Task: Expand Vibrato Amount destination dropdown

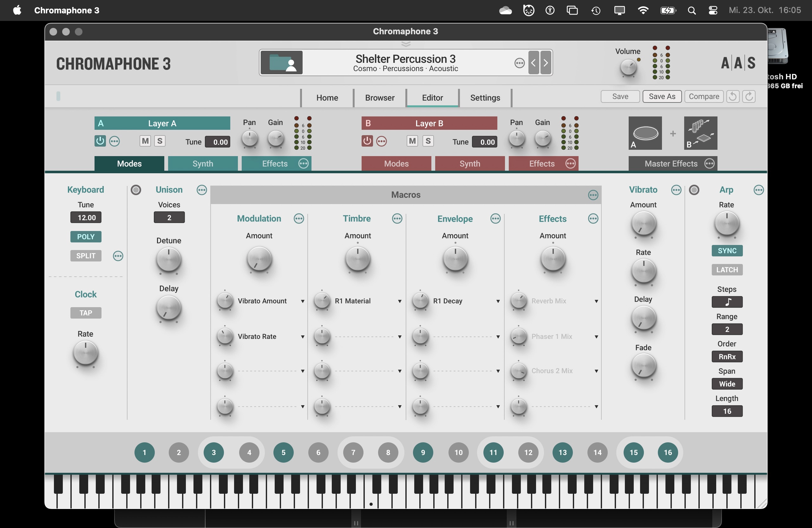Action: pyautogui.click(x=302, y=301)
